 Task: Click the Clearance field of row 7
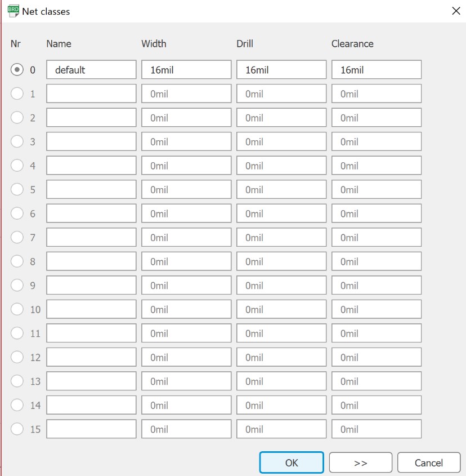coord(376,237)
